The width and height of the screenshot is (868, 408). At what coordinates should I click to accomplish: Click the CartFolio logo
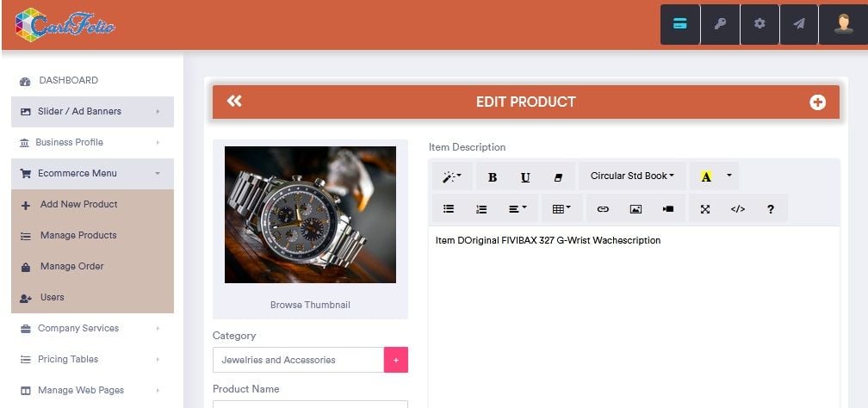pyautogui.click(x=65, y=25)
